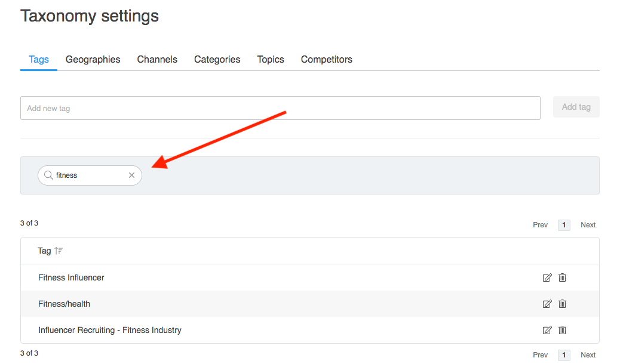Delete the Influencer Recruiting - Fitness Industry tag
Screen dimensions: 623x364
[562, 330]
